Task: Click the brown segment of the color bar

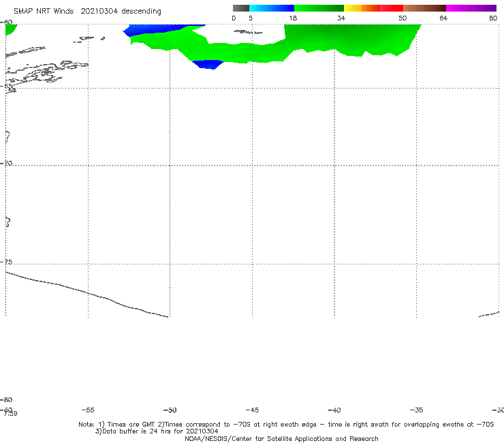Action: pos(424,8)
